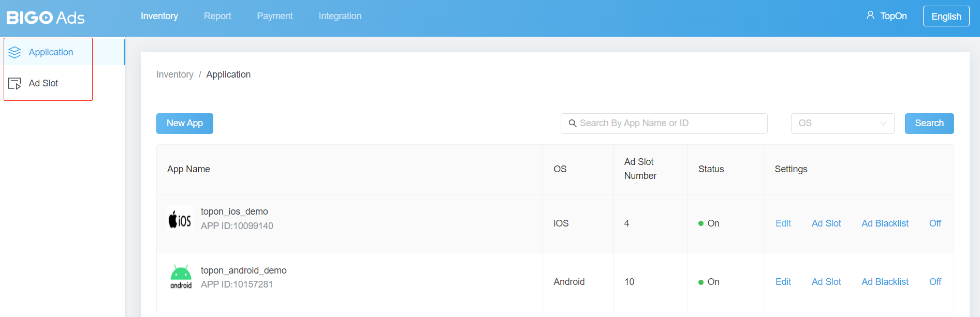Click the user profile icon beside TopOn
This screenshot has height=317, width=980.
pyautogui.click(x=870, y=16)
